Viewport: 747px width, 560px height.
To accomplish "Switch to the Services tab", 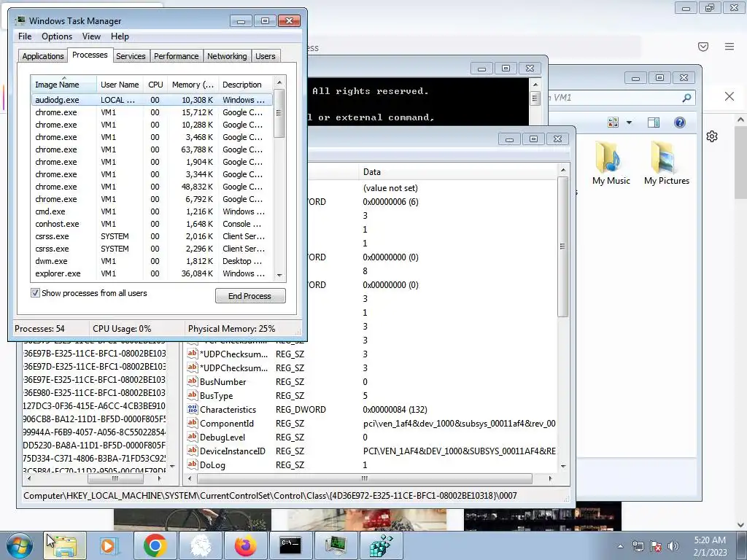I will 131,56.
